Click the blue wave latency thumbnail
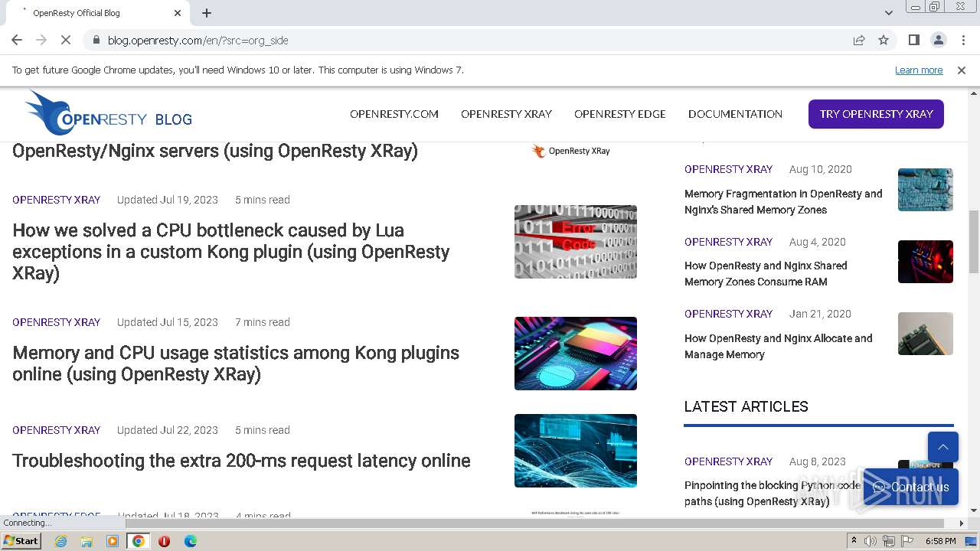The height and width of the screenshot is (551, 980). [576, 451]
